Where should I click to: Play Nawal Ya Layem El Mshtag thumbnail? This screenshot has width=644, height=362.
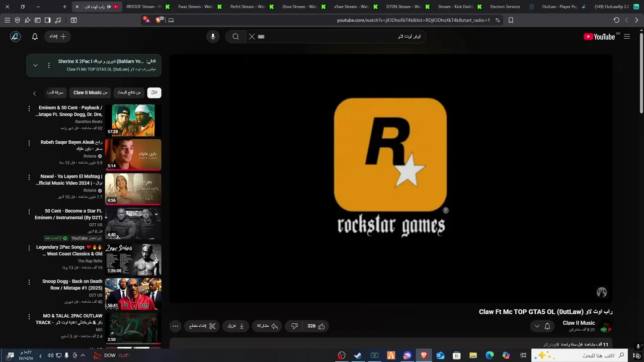133,190
